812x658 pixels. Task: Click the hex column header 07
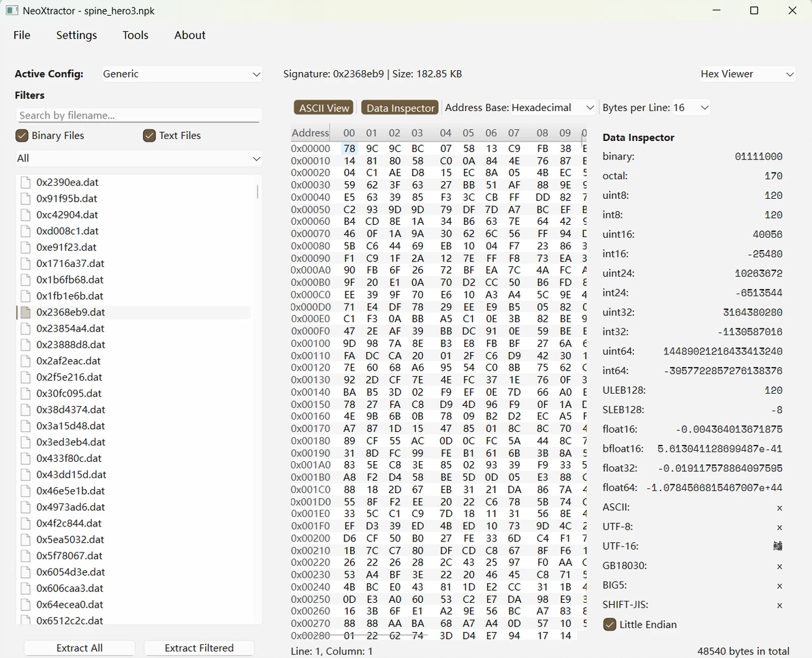coord(514,133)
